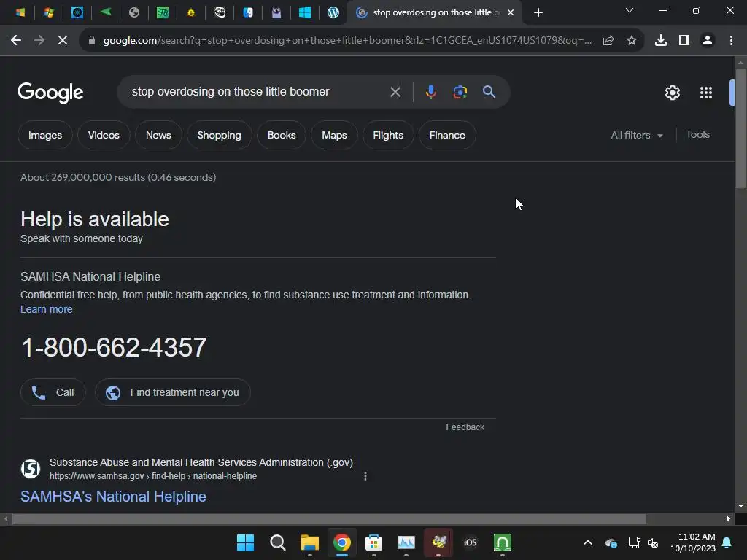Send Feedback on the helpline card
This screenshot has width=747, height=560.
pos(465,427)
